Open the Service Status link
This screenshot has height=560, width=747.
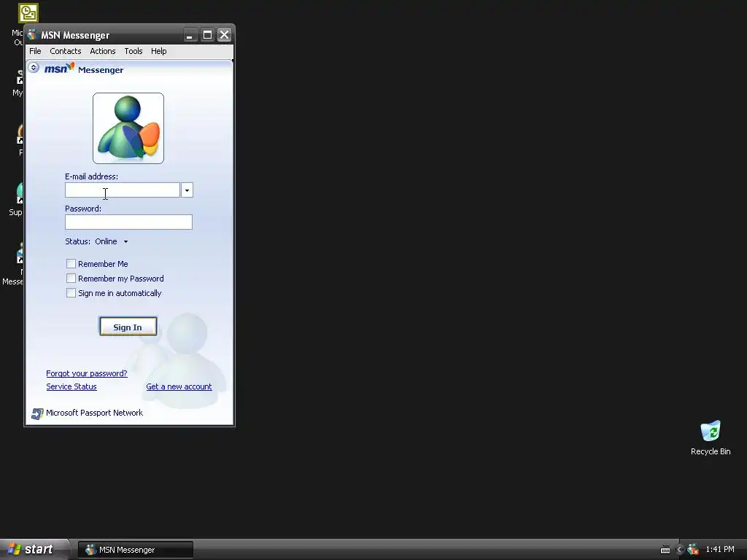[71, 386]
